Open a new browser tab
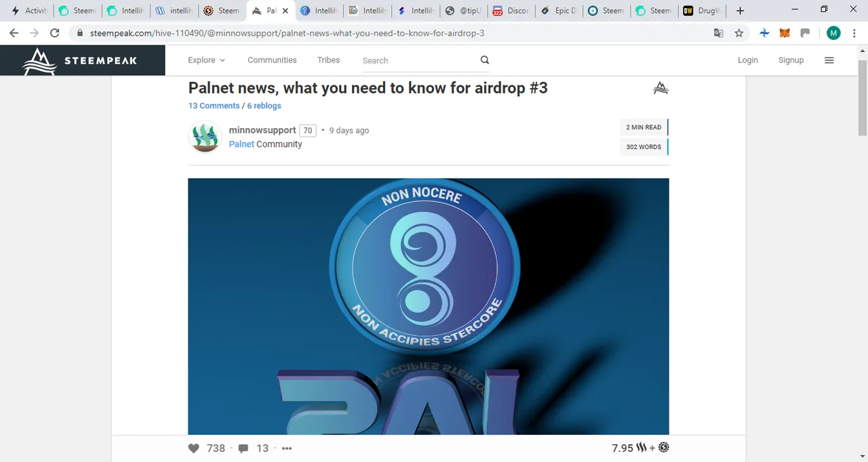The height and width of the screenshot is (462, 868). pos(740,11)
